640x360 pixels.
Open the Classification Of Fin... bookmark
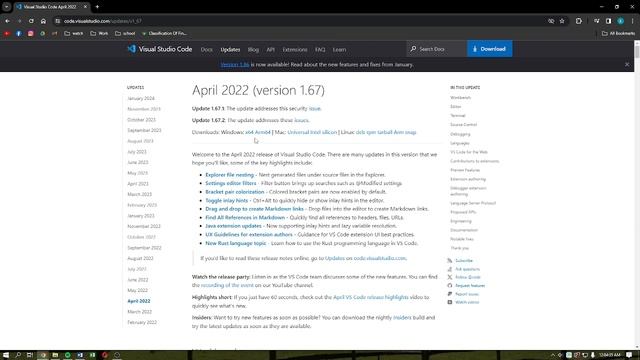pos(164,33)
